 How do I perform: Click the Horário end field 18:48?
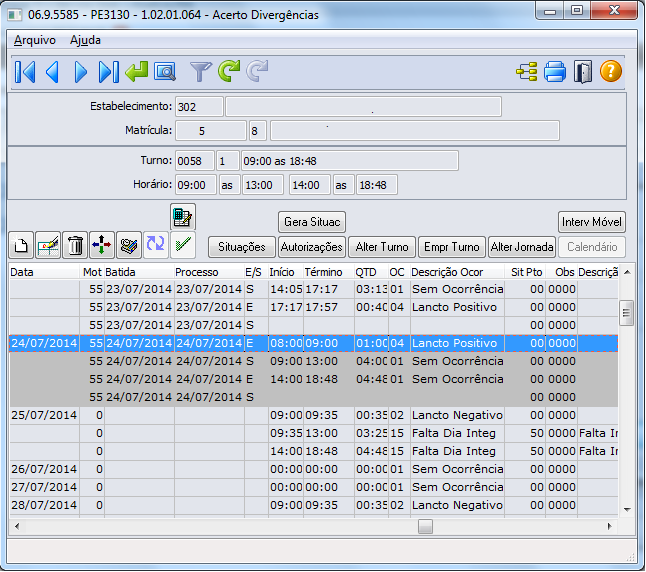coord(377,185)
